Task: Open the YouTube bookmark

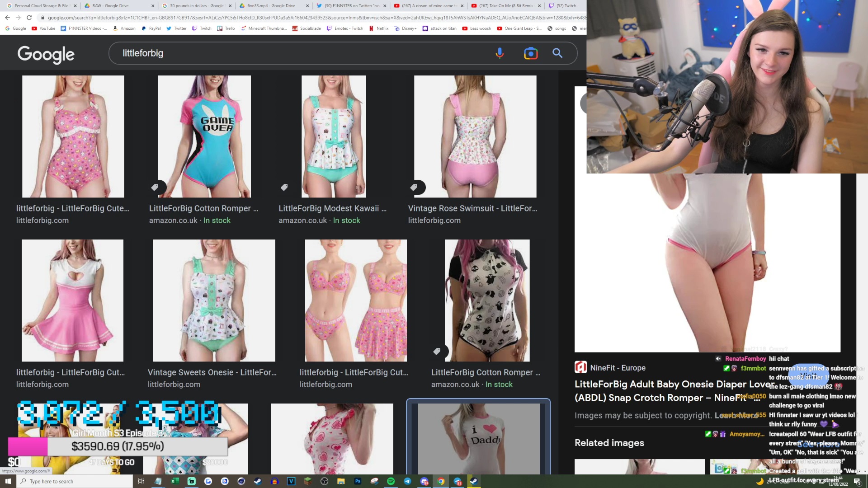Action: [x=43, y=28]
